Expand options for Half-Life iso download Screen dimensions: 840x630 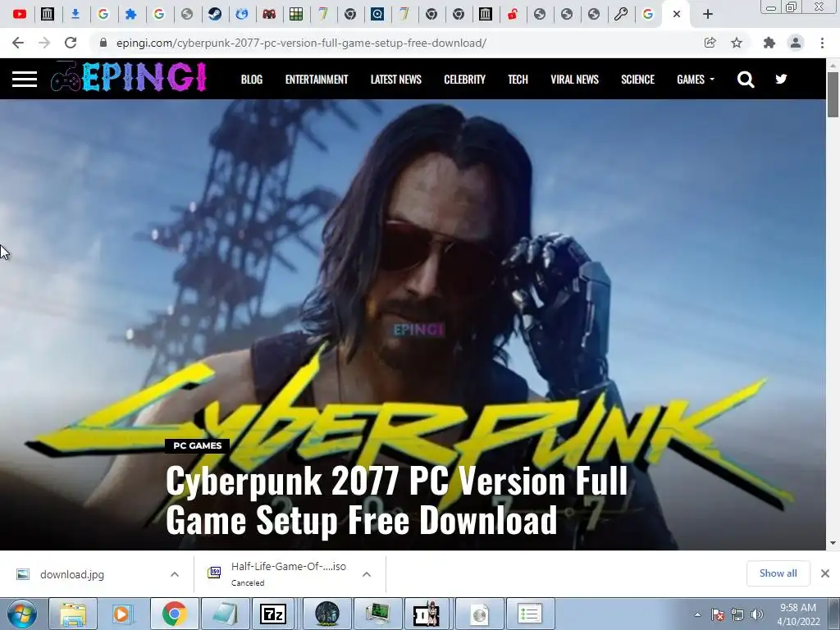[367, 574]
